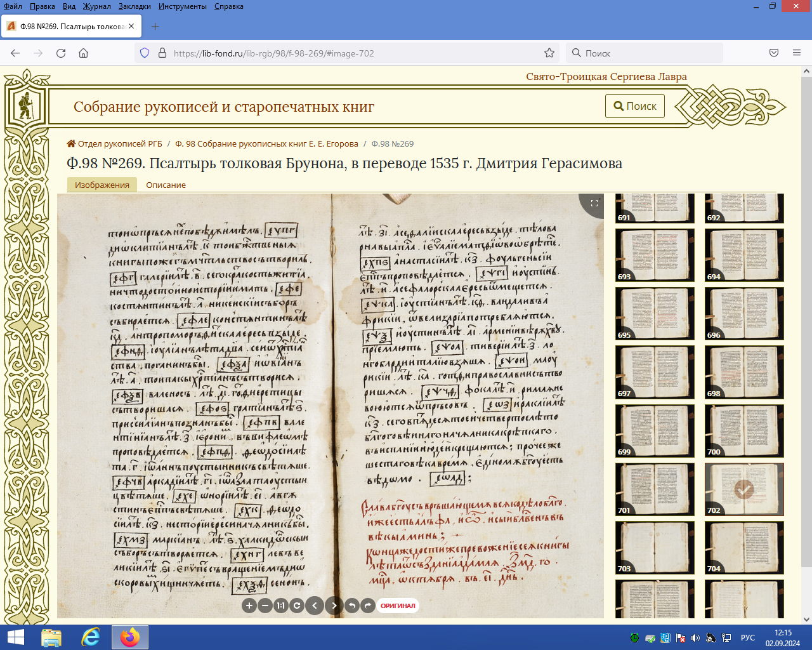Show image thumbnail 696
812x650 pixels.
744,314
